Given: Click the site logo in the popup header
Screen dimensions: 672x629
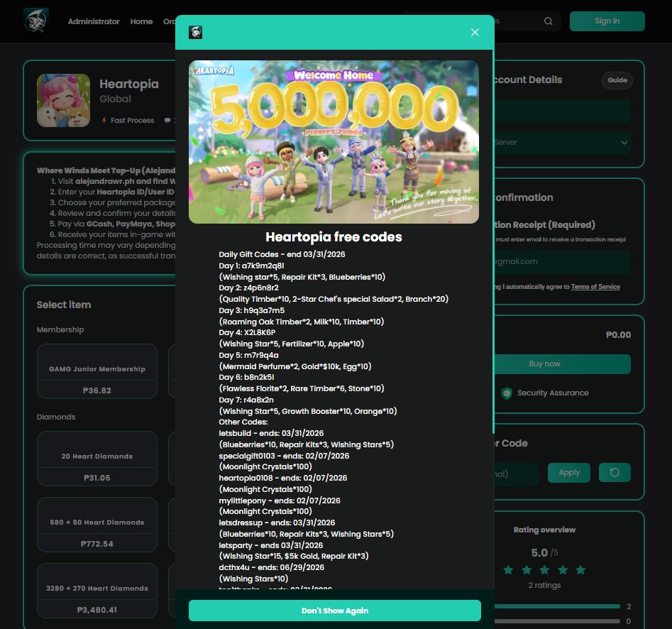Looking at the screenshot, I should pyautogui.click(x=195, y=32).
